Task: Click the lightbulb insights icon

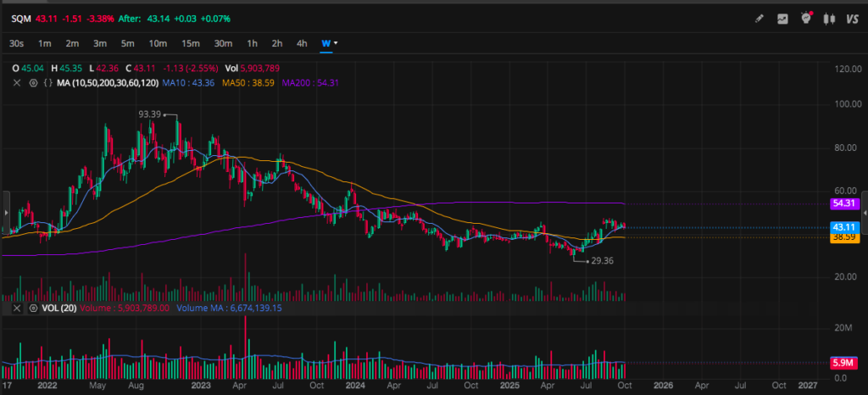Action: (806, 19)
